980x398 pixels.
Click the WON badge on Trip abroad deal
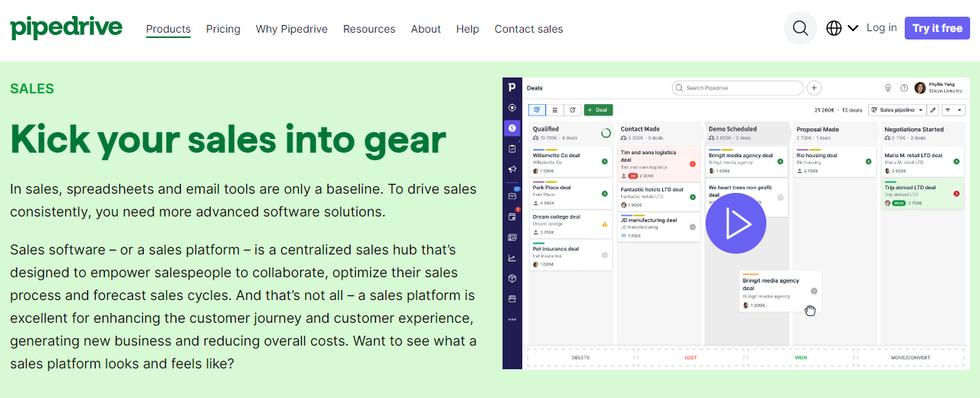click(x=899, y=204)
